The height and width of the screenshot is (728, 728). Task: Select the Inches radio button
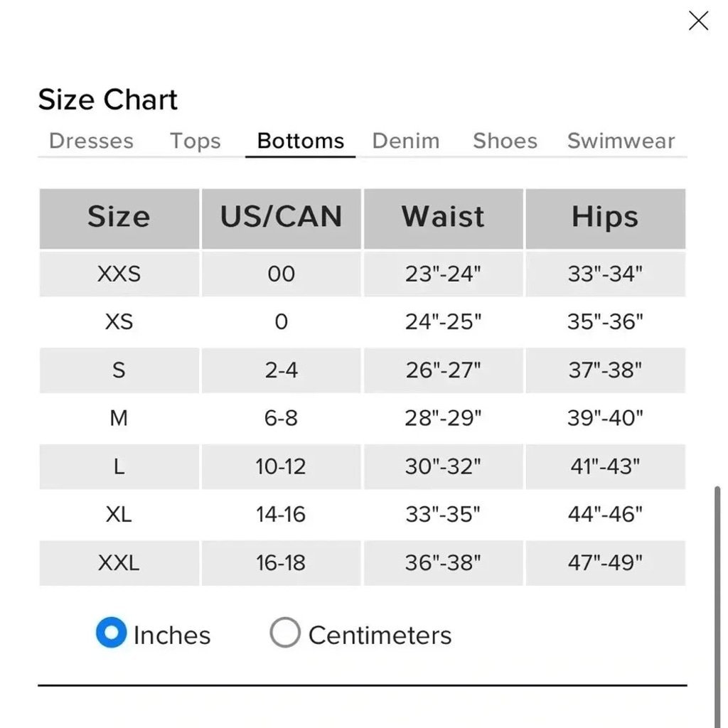click(112, 632)
